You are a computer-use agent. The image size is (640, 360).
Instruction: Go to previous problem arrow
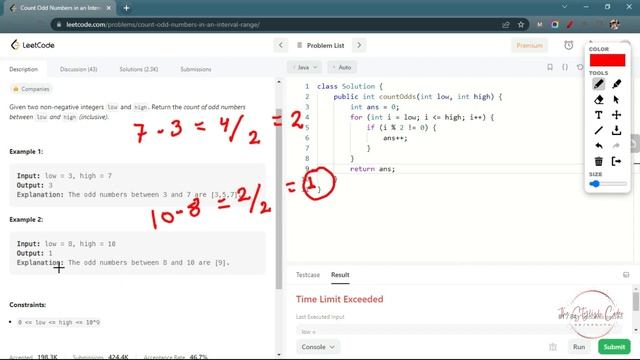(280, 45)
